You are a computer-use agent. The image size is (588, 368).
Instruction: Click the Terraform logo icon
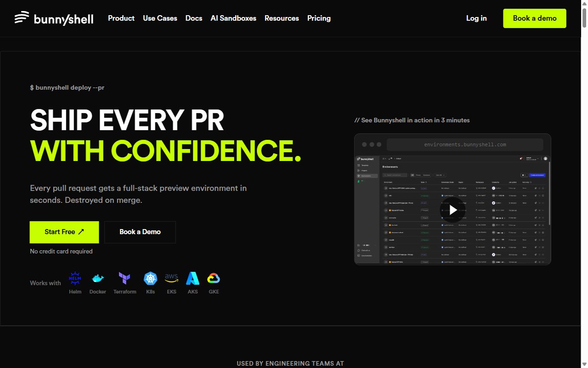click(x=124, y=278)
